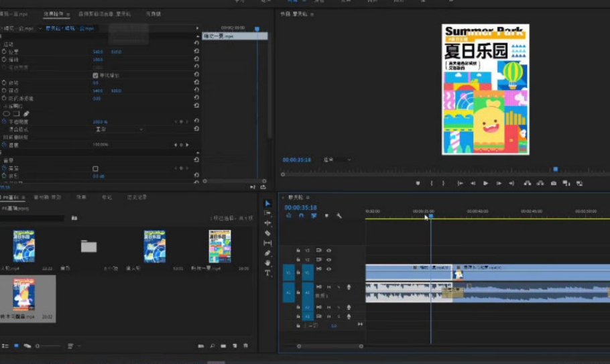Image resolution: width=610 pixels, height=364 pixels.
Task: Click the Export Frame camera icon
Action: pos(554,183)
